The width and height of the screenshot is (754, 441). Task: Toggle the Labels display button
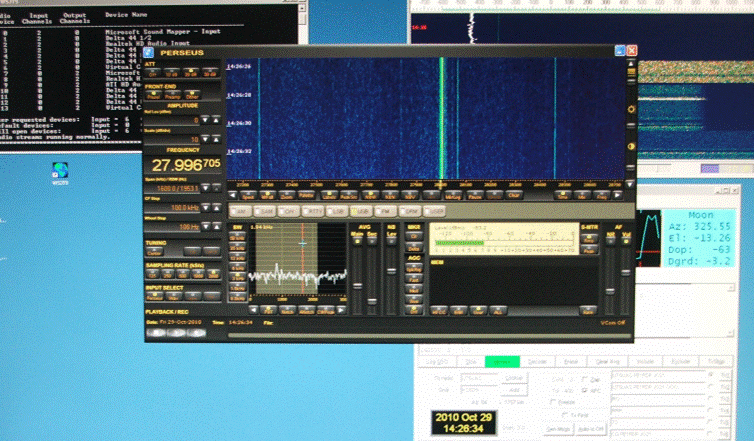329,195
